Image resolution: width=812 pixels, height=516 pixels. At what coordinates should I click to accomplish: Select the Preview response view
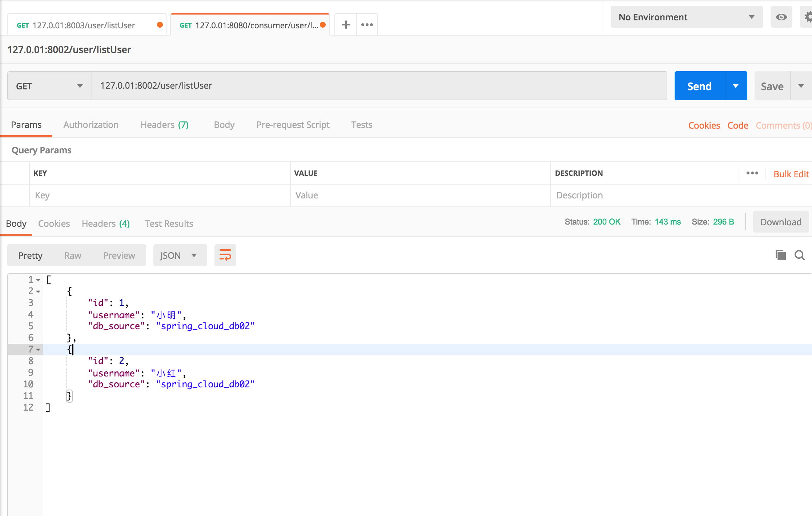click(x=118, y=255)
